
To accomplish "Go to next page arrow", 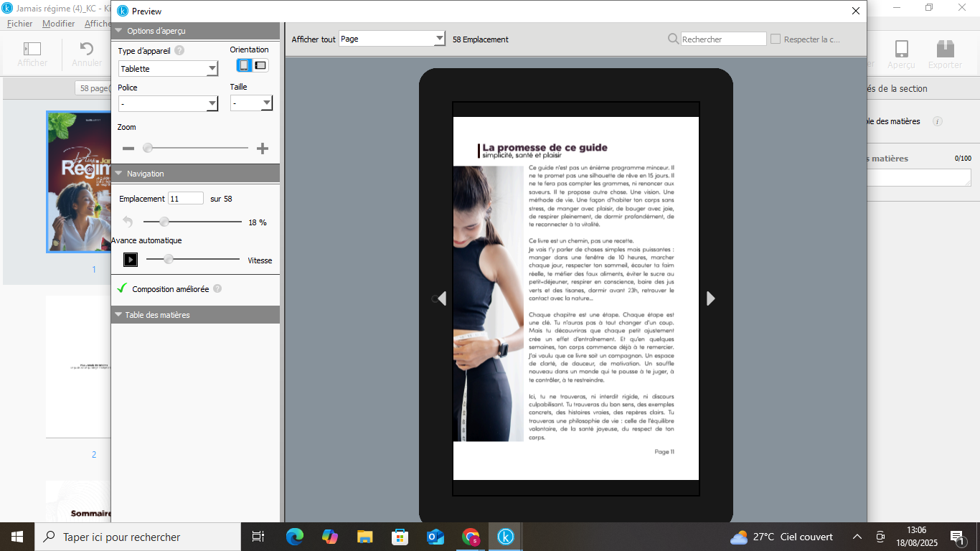I will pyautogui.click(x=710, y=298).
